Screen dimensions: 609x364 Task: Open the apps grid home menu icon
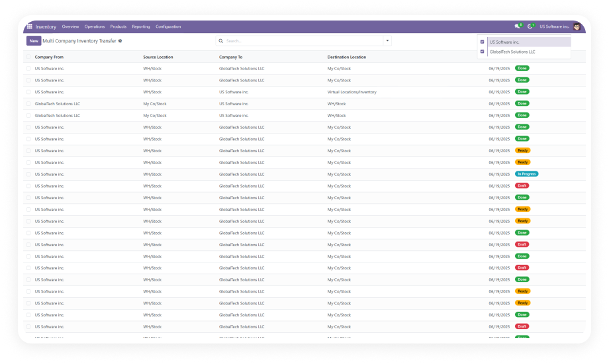click(30, 26)
